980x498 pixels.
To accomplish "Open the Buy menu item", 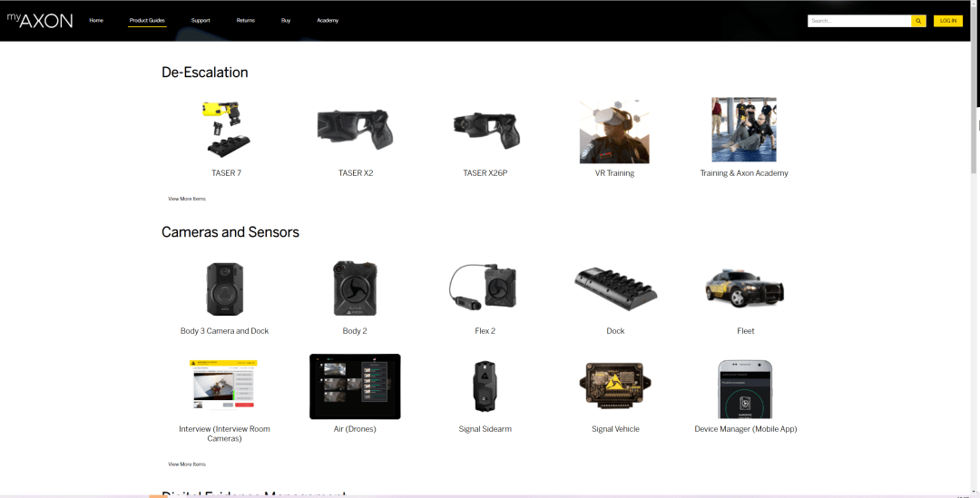I will pos(286,21).
